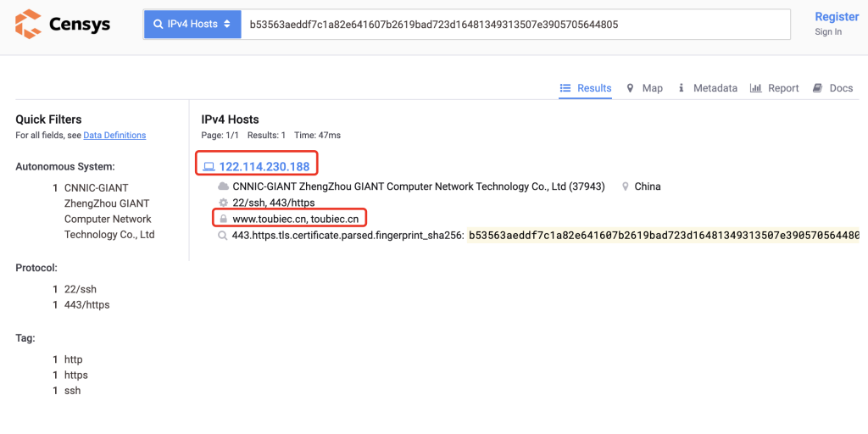The width and height of the screenshot is (868, 434).
Task: Open host 122.114.230.188 details
Action: pyautogui.click(x=264, y=167)
